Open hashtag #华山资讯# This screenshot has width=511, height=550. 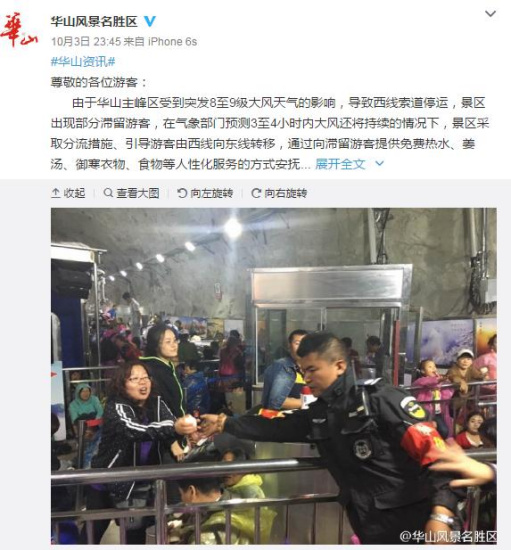coord(83,62)
